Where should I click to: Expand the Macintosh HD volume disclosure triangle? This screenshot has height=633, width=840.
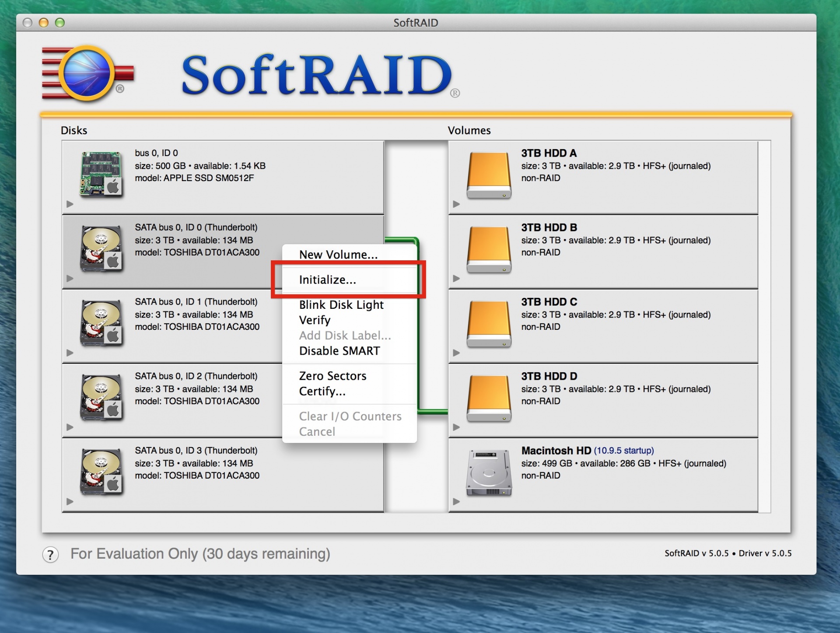point(456,501)
